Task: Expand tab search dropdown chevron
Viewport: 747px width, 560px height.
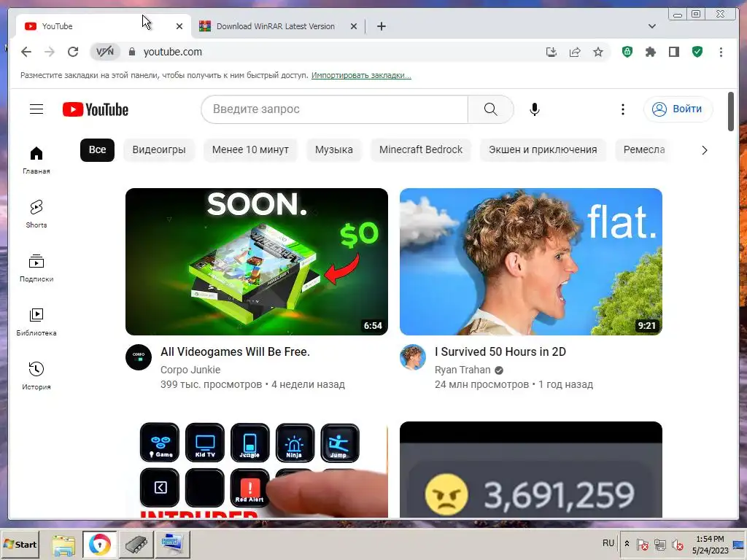Action: click(x=651, y=26)
